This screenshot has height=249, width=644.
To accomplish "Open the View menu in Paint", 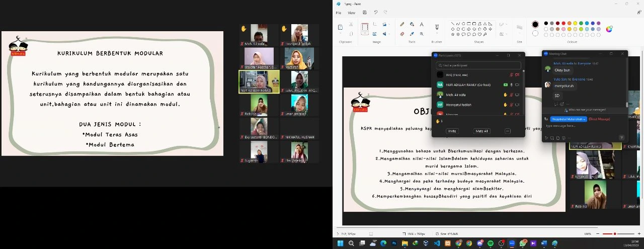I will [x=351, y=13].
